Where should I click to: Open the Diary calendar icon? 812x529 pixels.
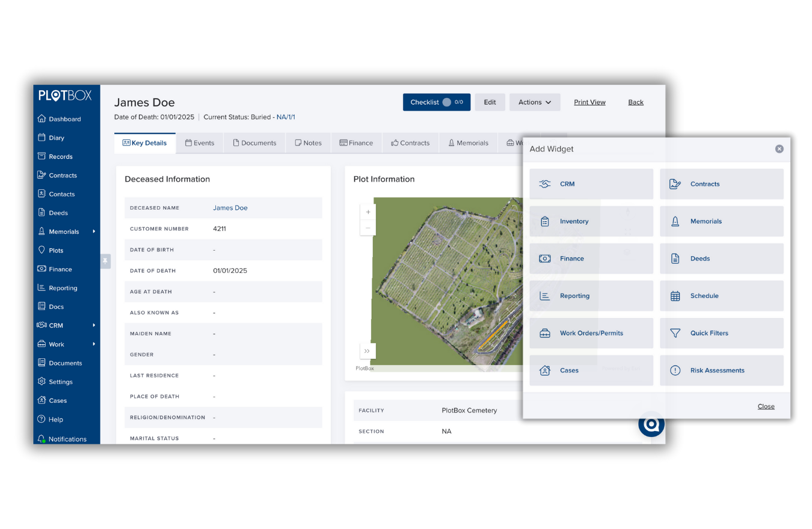click(42, 138)
